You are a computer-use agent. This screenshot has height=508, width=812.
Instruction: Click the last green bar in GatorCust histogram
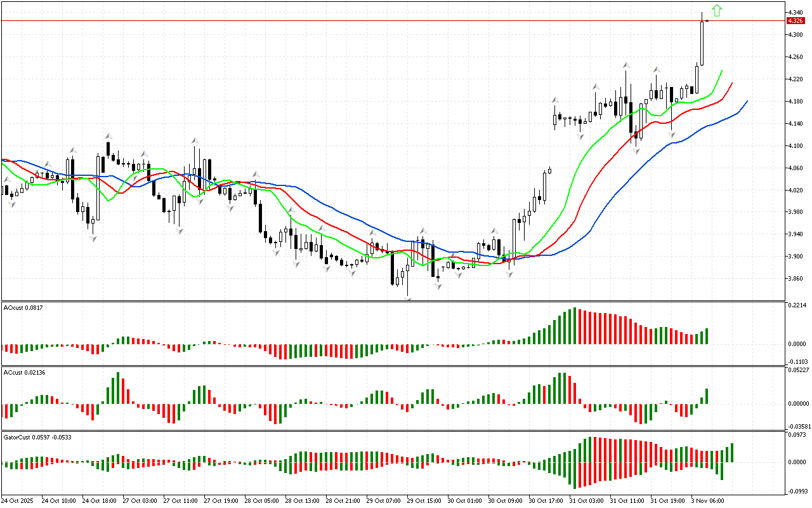point(731,452)
